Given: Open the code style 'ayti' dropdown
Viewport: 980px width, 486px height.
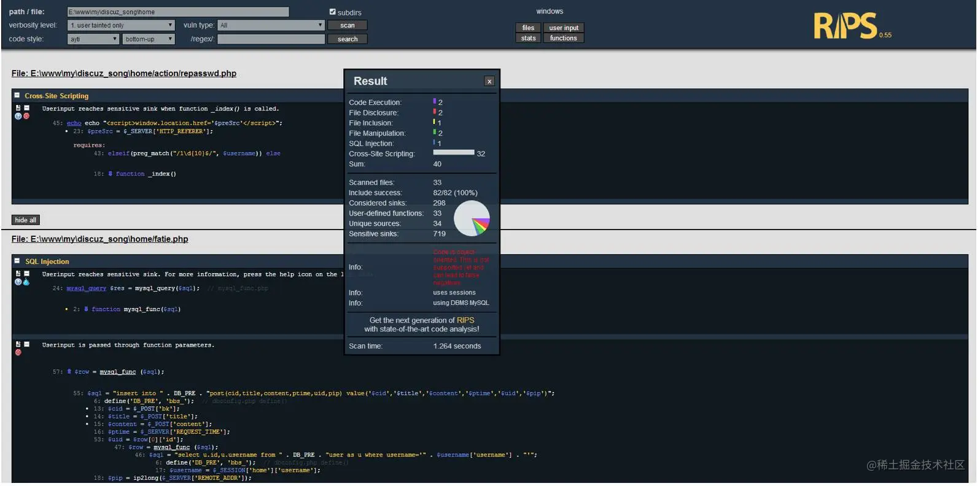Looking at the screenshot, I should [93, 39].
